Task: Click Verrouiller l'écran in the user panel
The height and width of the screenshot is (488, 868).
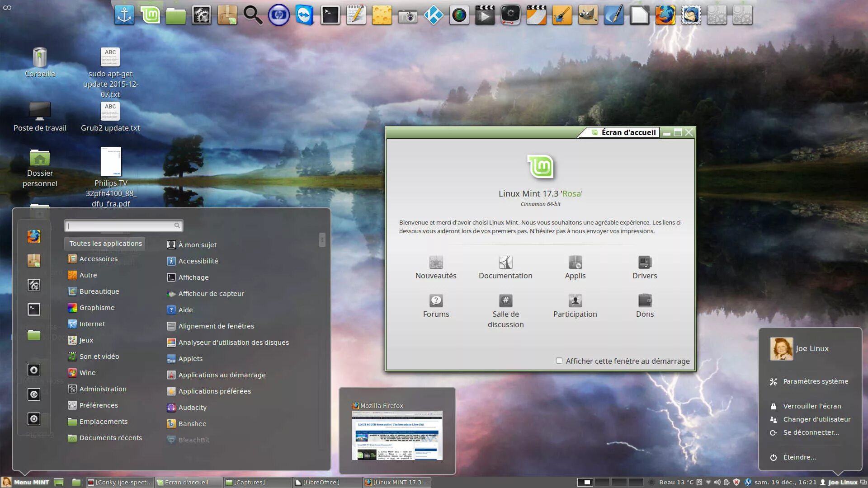Action: (x=806, y=406)
